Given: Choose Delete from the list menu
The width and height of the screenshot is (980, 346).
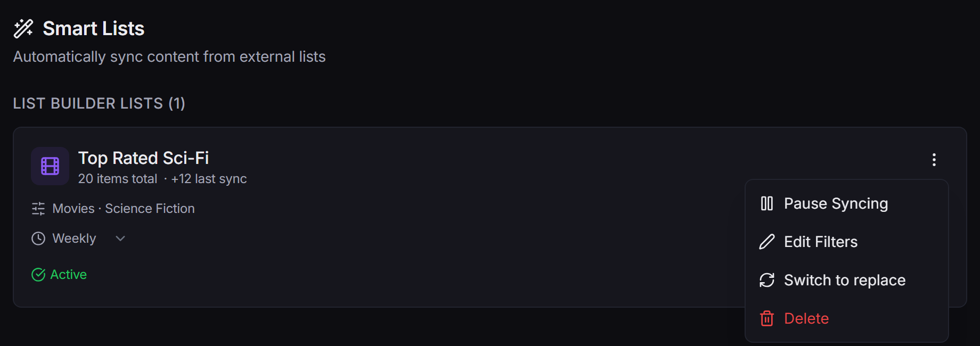Looking at the screenshot, I should (847, 318).
